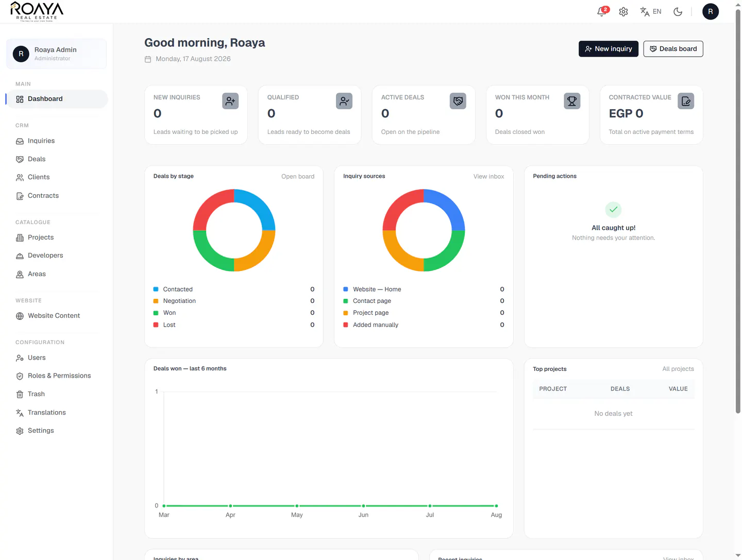This screenshot has width=742, height=560.
Task: Click the Aug data point on chart
Action: [496, 506]
